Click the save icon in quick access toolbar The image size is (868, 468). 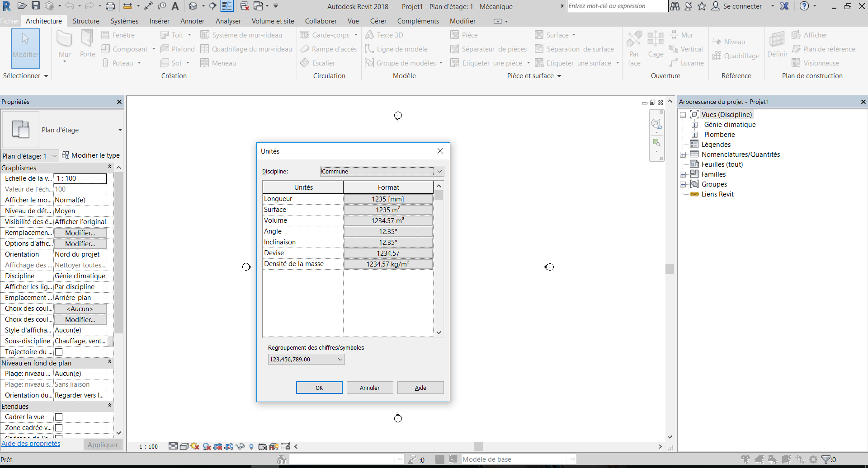tap(36, 6)
